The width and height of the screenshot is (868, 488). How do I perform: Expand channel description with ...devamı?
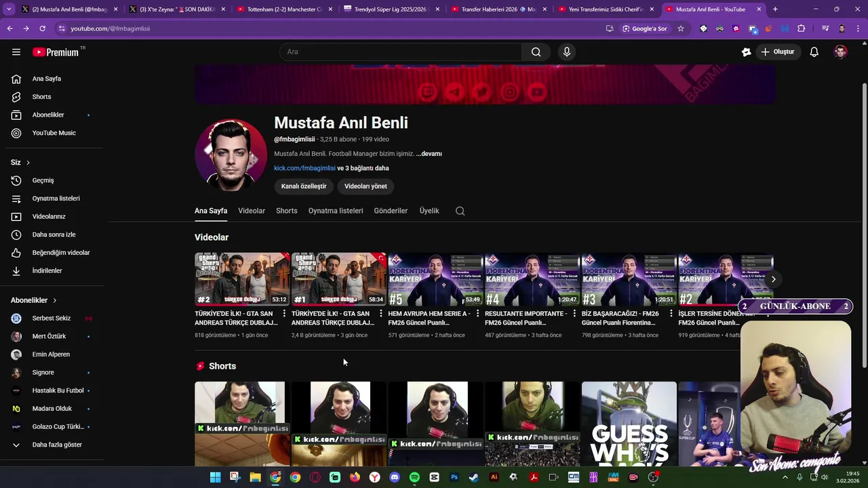pyautogui.click(x=429, y=154)
